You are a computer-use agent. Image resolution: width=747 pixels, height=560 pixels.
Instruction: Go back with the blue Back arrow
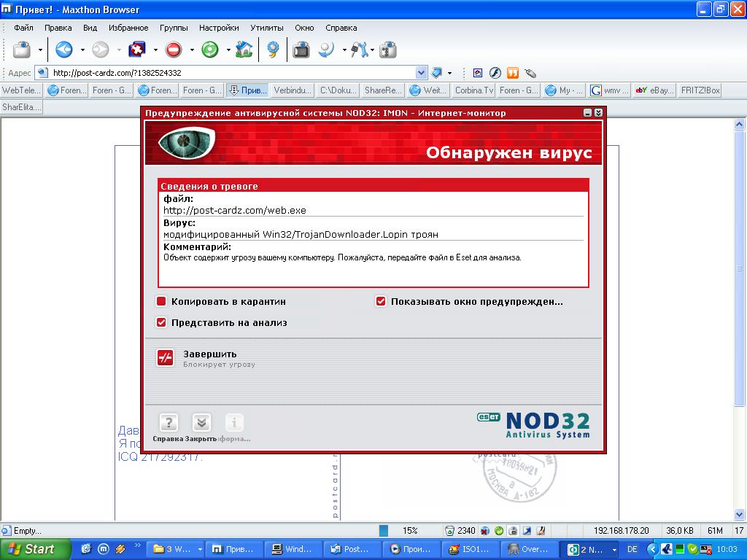click(64, 50)
